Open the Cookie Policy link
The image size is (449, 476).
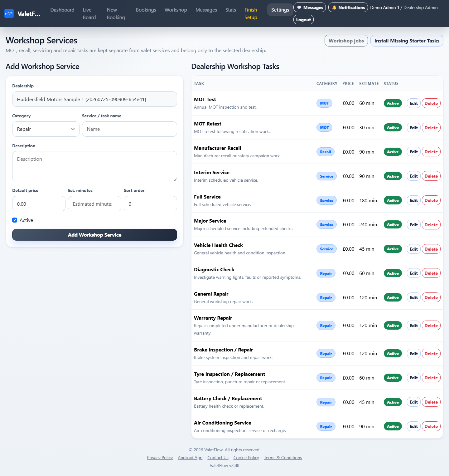coord(246,458)
